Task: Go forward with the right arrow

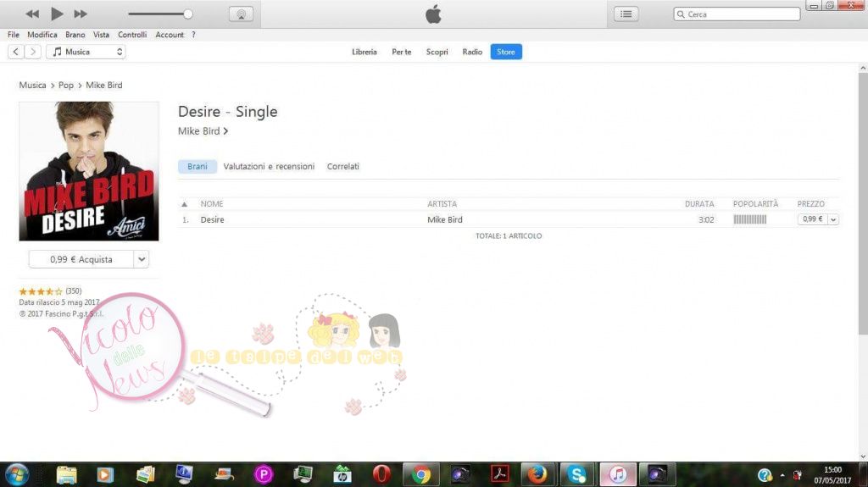Action: point(33,52)
